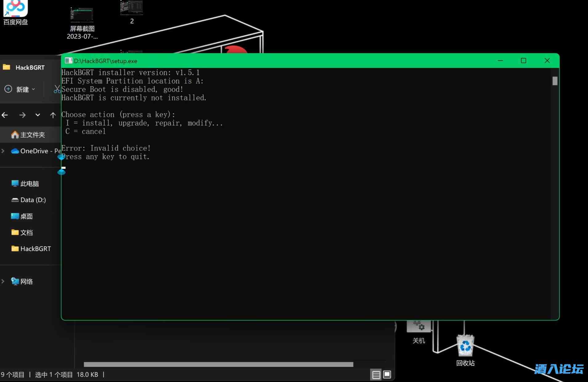Open Data (D:) drive in sidebar
The height and width of the screenshot is (382, 588).
(x=33, y=200)
